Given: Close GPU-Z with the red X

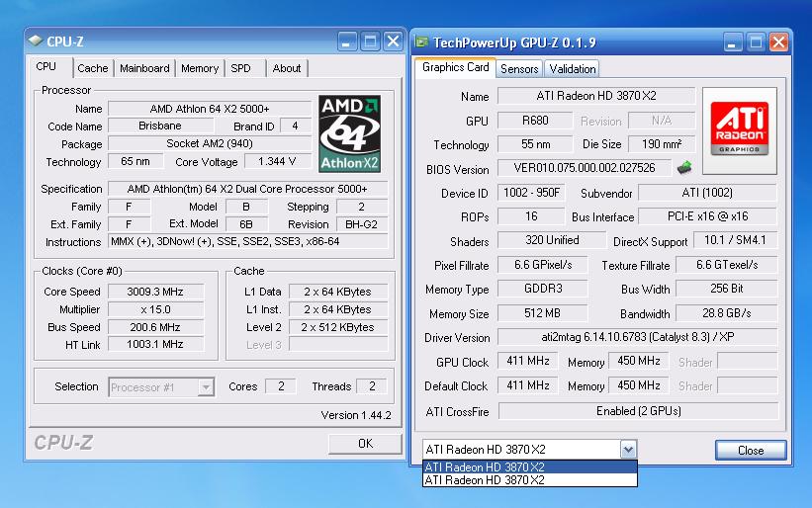Looking at the screenshot, I should (x=778, y=42).
